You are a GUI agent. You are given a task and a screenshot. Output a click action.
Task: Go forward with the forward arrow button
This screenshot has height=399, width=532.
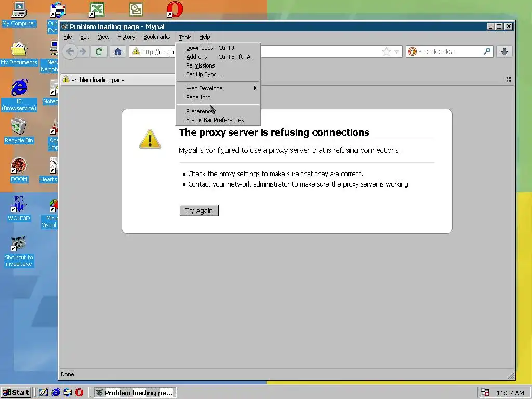click(x=83, y=51)
